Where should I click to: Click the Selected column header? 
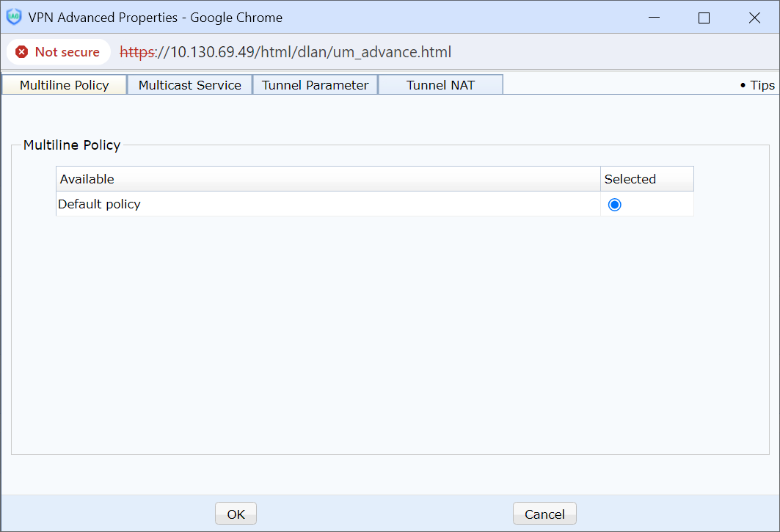(x=630, y=179)
